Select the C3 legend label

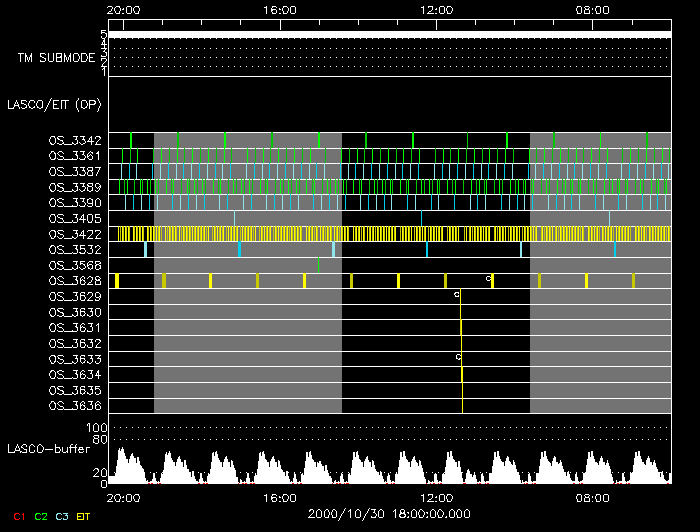62,515
